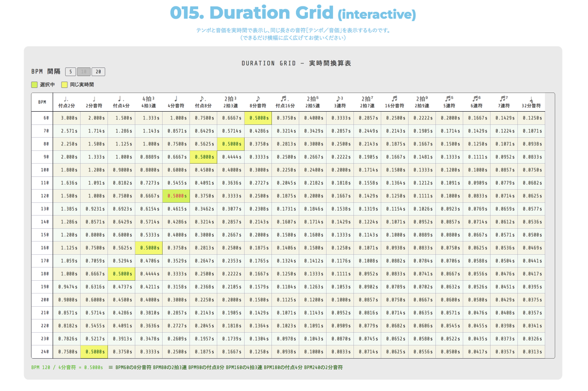Click the 100 BPM row label
Image resolution: width=588 pixels, height=391 pixels.
coord(42,170)
